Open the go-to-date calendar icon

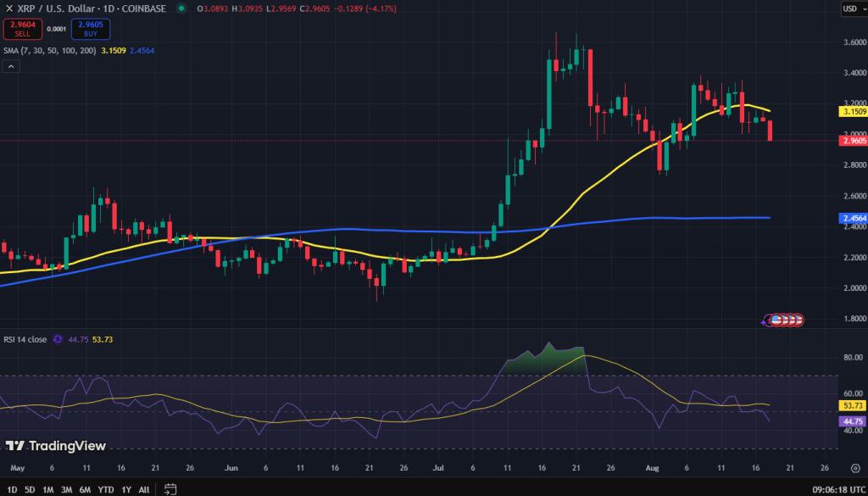pos(170,489)
